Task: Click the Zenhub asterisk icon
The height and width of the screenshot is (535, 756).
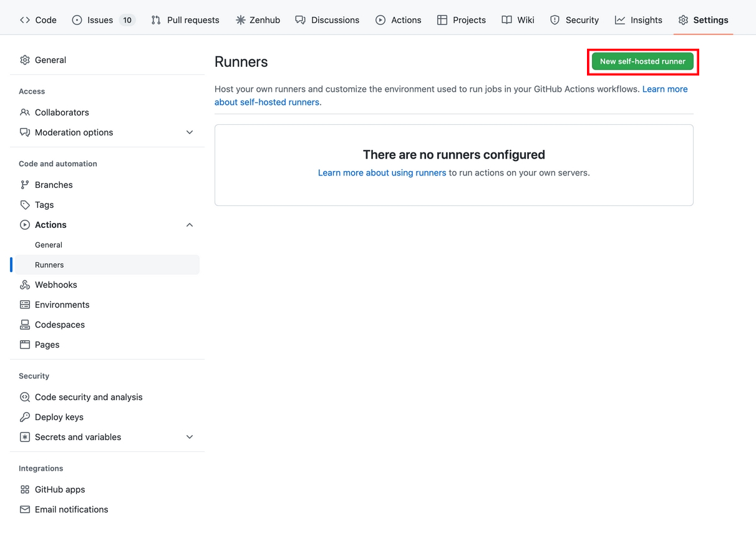Action: 241,20
